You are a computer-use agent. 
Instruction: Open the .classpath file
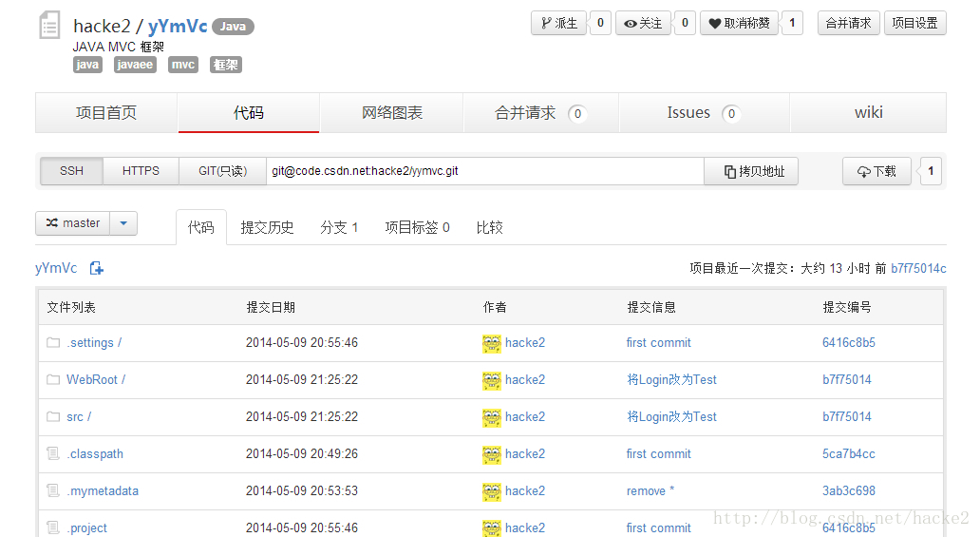point(95,453)
